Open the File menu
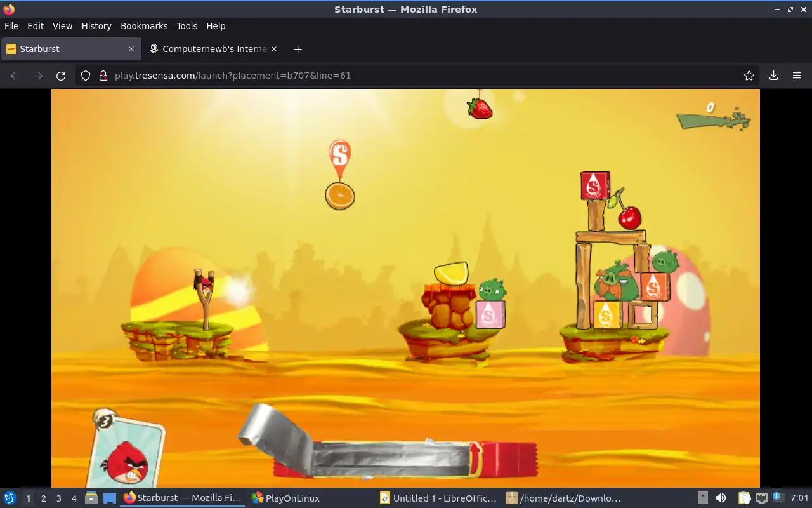812x508 pixels. [11, 26]
